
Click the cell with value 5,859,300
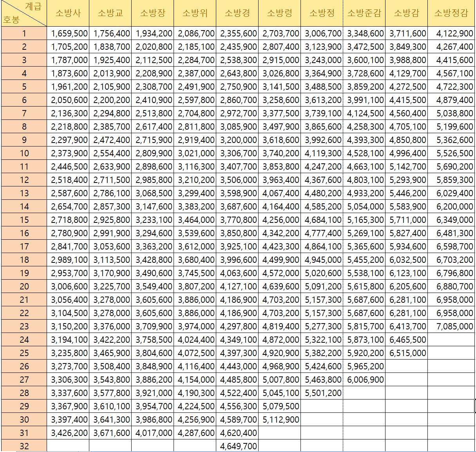pos(451,180)
